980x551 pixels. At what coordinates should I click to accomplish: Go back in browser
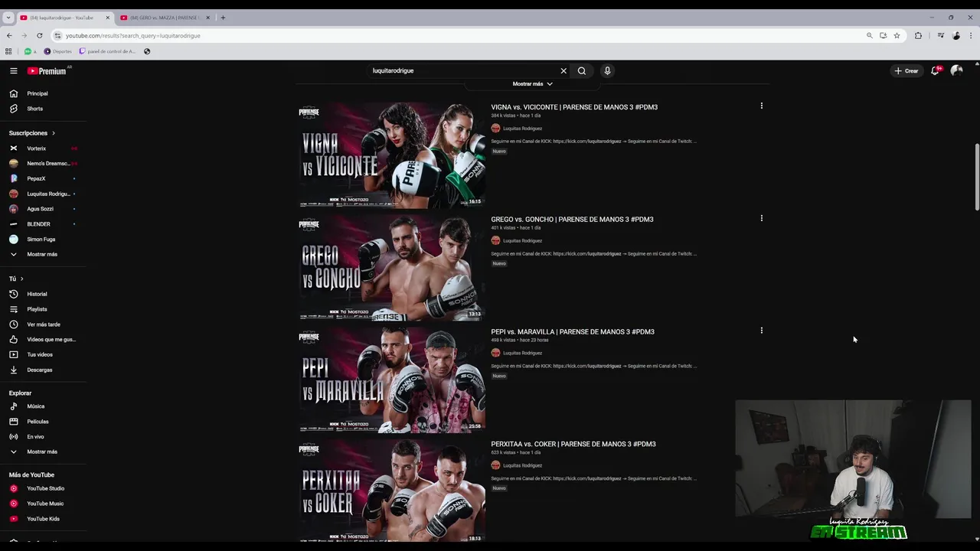point(9,35)
